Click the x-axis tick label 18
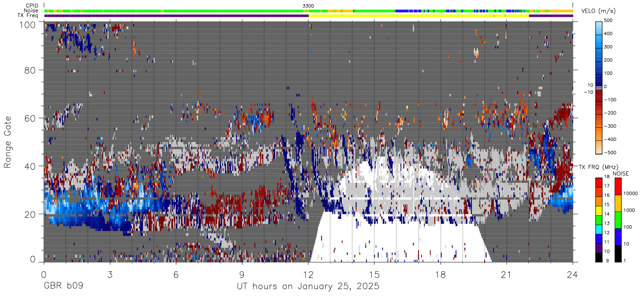This screenshot has width=644, height=297. [x=441, y=274]
